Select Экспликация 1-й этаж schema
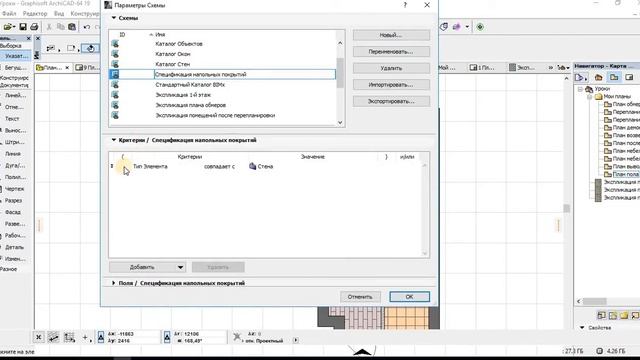Viewport: 640px width, 360px height. coord(183,95)
